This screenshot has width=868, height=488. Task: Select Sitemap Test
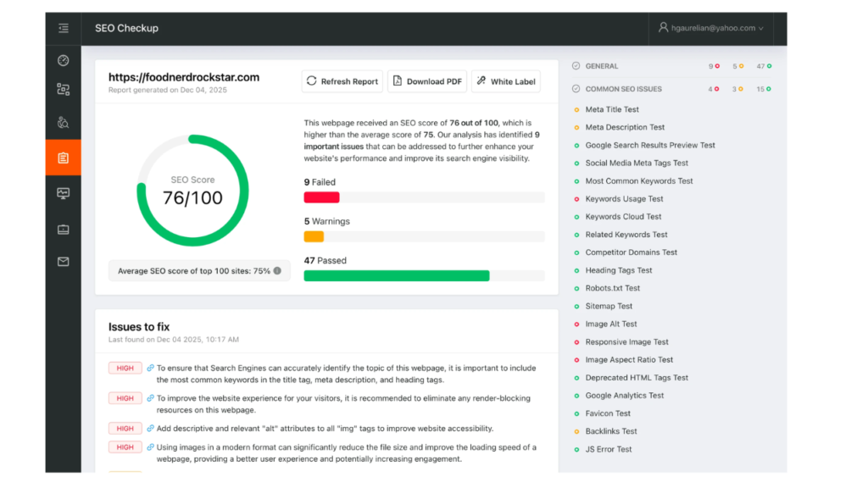point(609,306)
